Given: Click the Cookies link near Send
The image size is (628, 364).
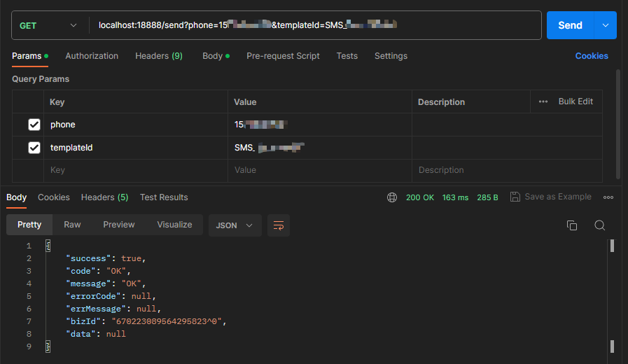Looking at the screenshot, I should pos(592,56).
